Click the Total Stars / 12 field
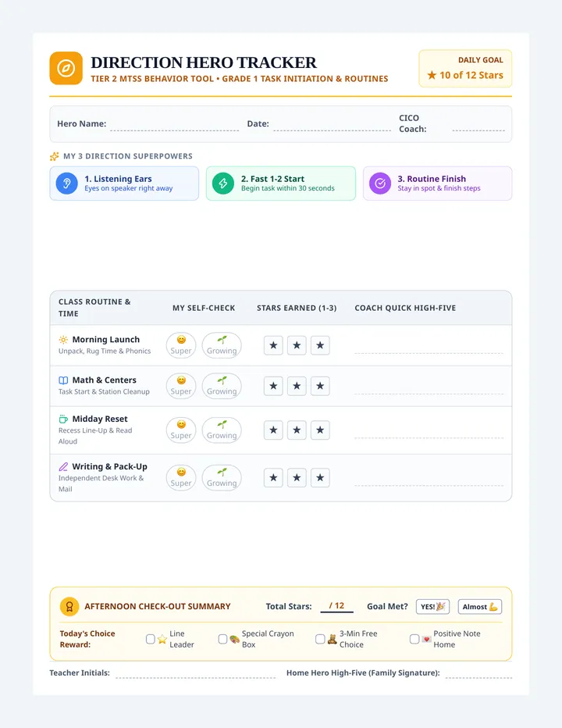 [x=337, y=606]
